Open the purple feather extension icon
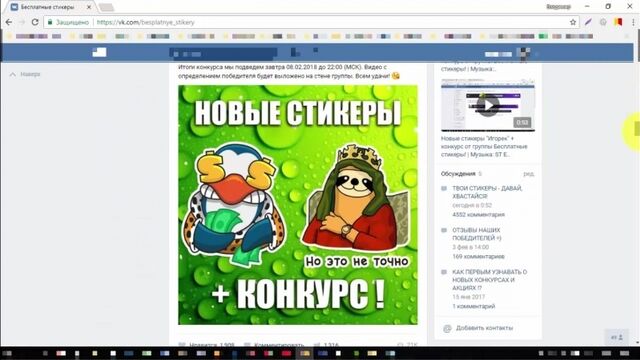 point(588,22)
